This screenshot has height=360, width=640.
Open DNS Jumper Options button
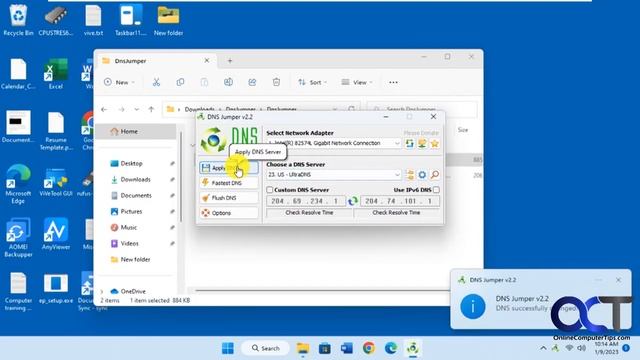[x=229, y=213]
